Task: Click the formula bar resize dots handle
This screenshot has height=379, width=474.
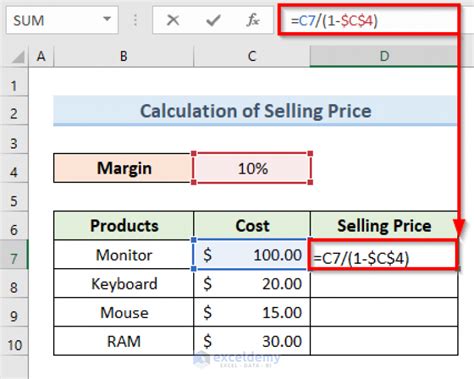Action: (135, 20)
